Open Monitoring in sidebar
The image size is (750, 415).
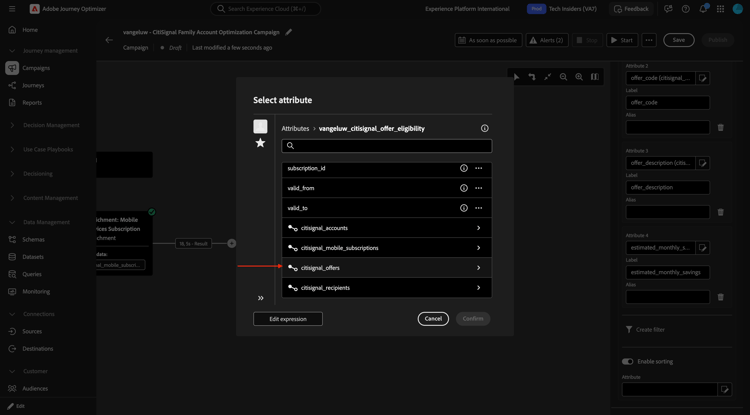[x=36, y=292]
